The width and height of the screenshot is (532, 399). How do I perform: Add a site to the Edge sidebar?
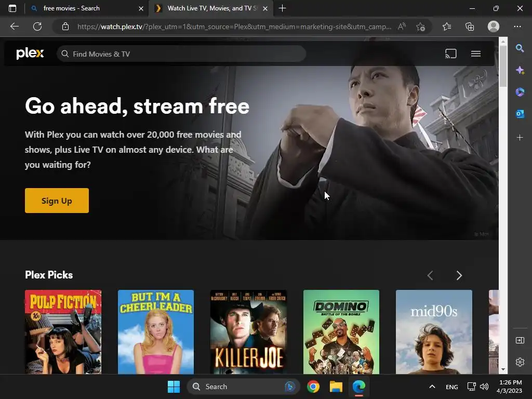coord(520,137)
